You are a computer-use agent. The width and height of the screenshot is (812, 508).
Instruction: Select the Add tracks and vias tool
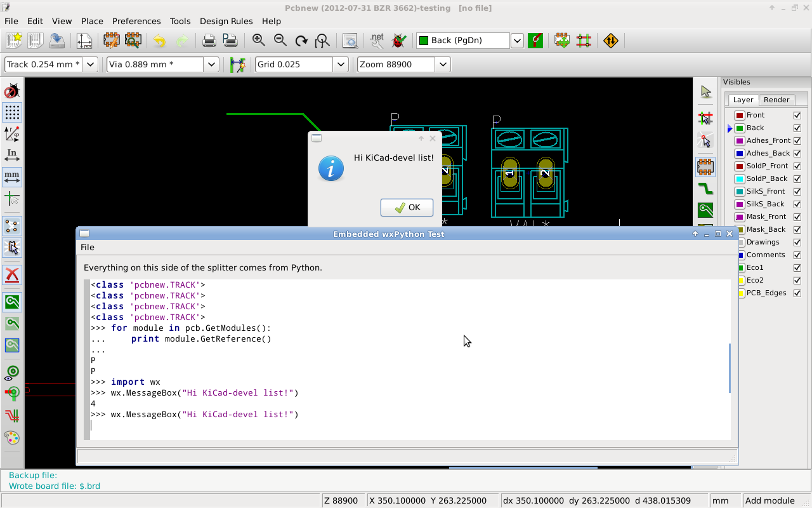point(705,189)
